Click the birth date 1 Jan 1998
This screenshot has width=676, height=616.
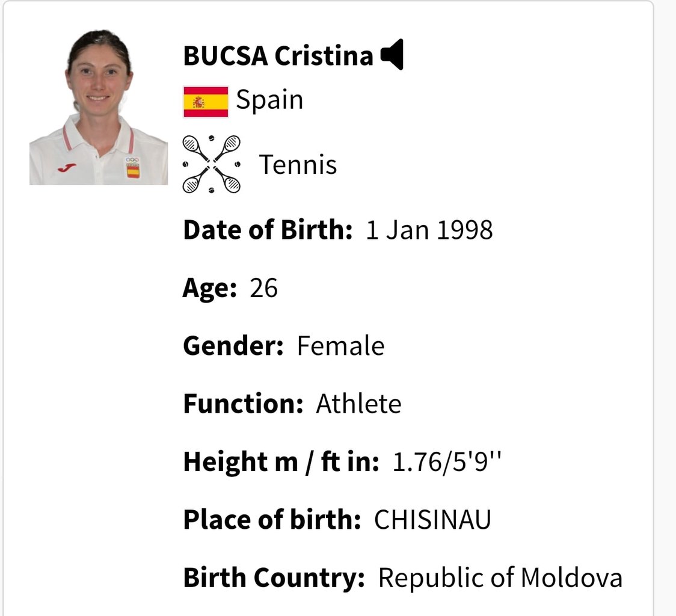(x=429, y=230)
